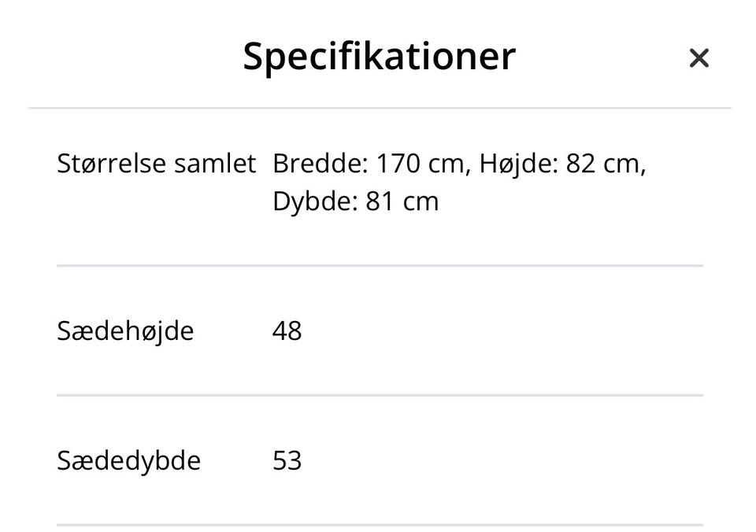756x532 pixels.
Task: Click the empty area left of the Specifikationer title
Action: tap(118, 55)
